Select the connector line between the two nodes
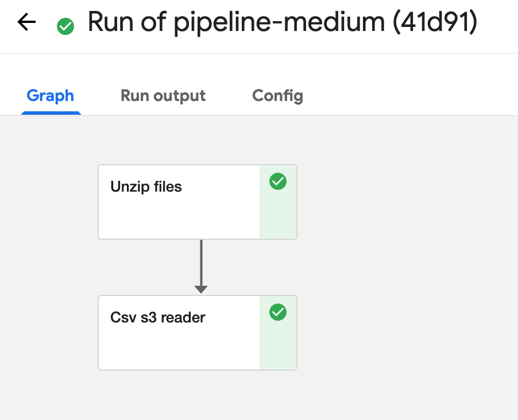This screenshot has width=518, height=420. 201,263
